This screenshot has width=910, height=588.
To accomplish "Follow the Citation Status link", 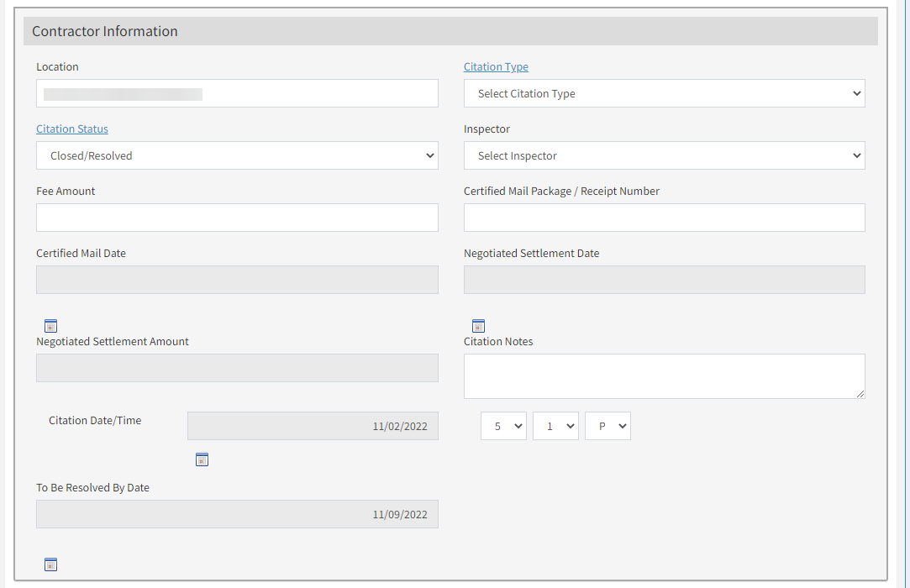I will (72, 129).
